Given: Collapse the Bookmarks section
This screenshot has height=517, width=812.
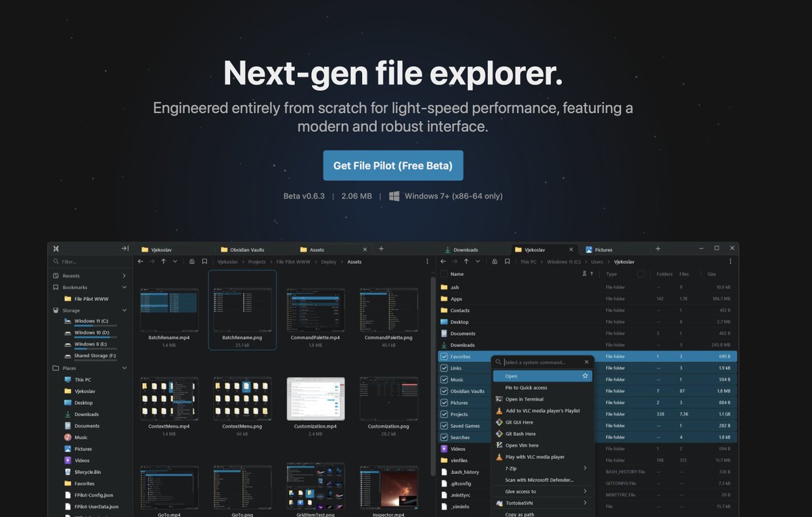Looking at the screenshot, I should 124,287.
